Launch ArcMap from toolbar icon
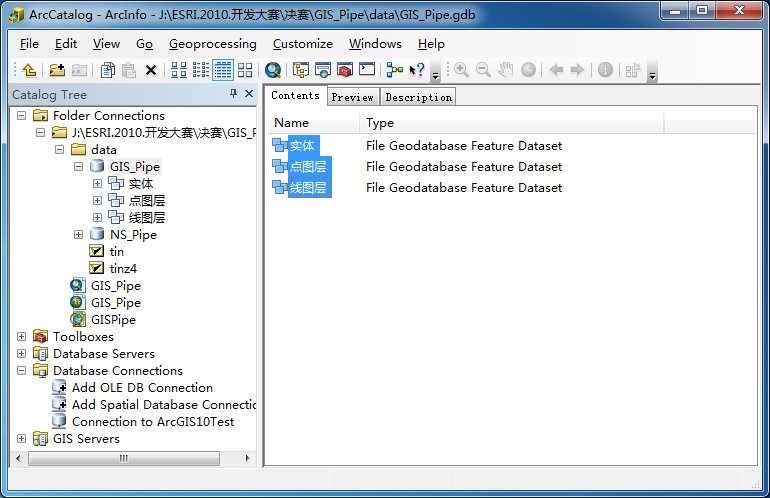This screenshot has height=498, width=770. point(323,70)
